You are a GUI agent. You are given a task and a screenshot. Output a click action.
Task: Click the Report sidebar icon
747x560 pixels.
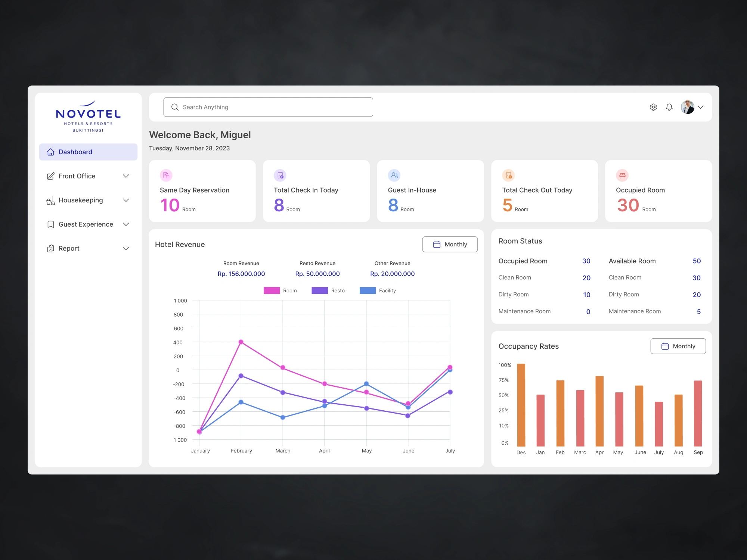[51, 248]
